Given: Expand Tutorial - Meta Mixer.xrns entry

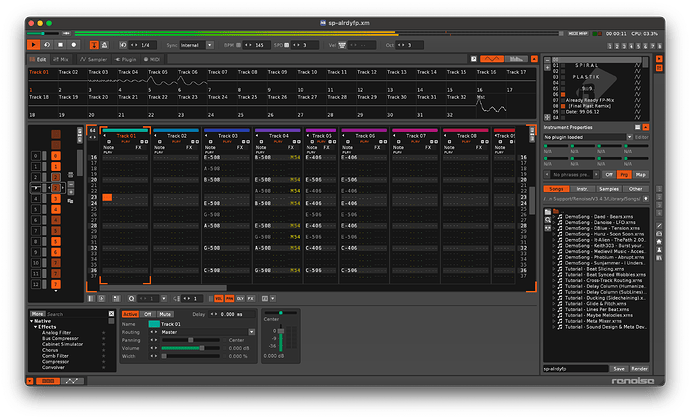Looking at the screenshot, I should (554, 321).
